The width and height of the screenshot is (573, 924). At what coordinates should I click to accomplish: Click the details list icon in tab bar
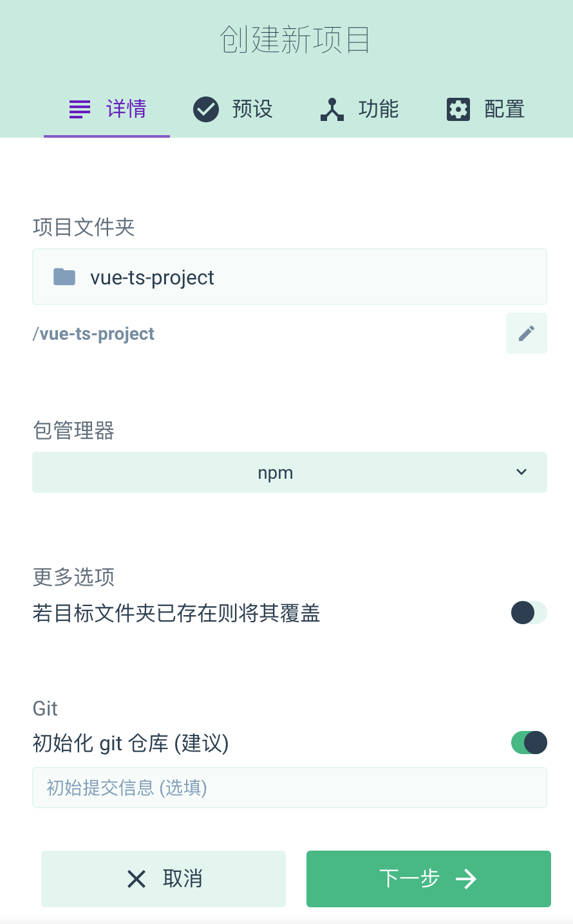click(x=80, y=109)
